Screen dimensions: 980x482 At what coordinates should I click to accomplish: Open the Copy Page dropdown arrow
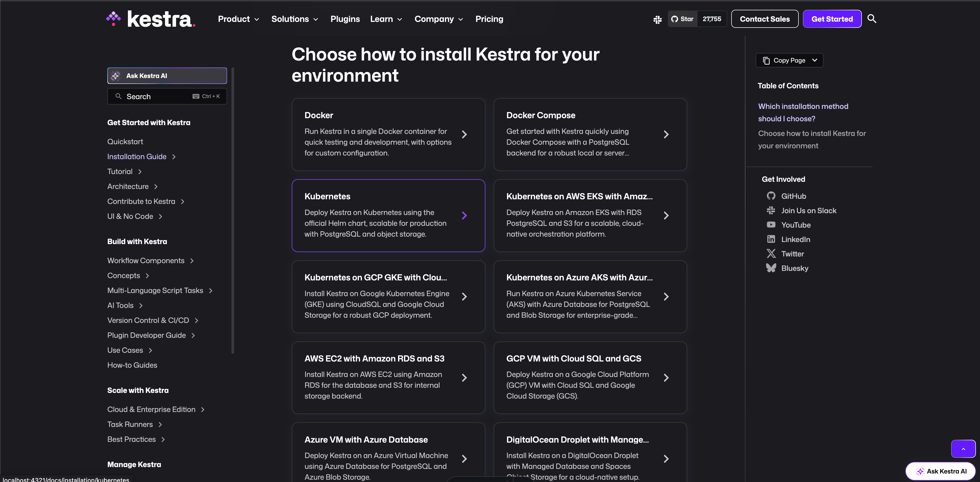814,60
